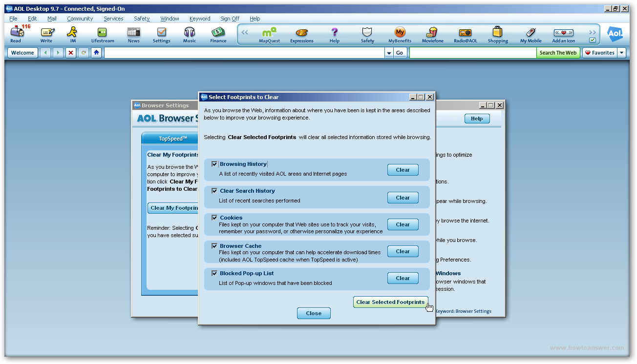Viewport: 637px width, 364px height.
Task: Uncheck the Browser Cache checkbox
Action: point(214,246)
